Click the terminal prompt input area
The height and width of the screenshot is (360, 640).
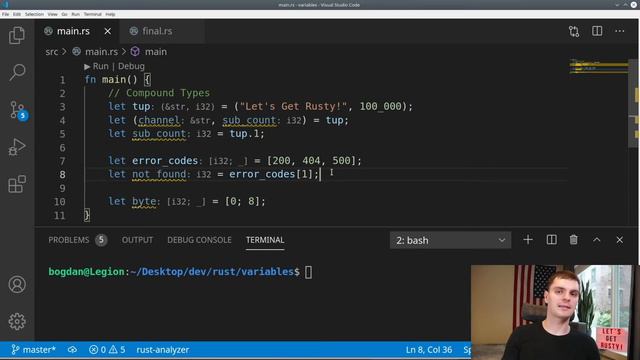coord(309,272)
